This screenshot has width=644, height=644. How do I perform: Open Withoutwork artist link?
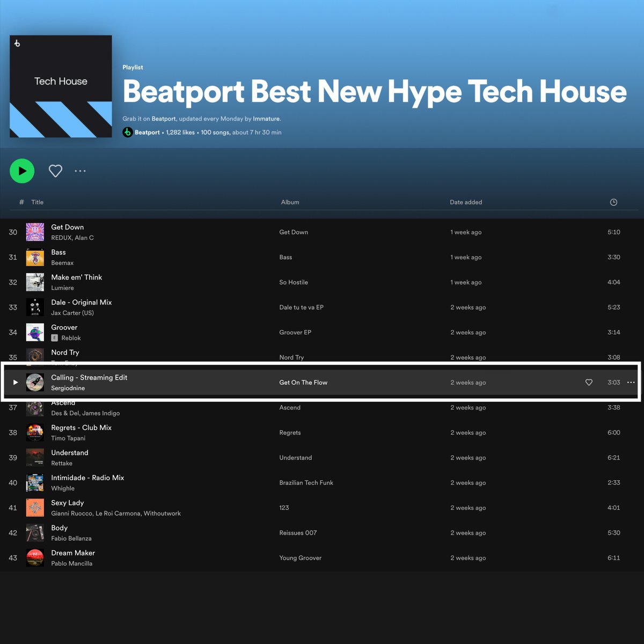pyautogui.click(x=162, y=514)
